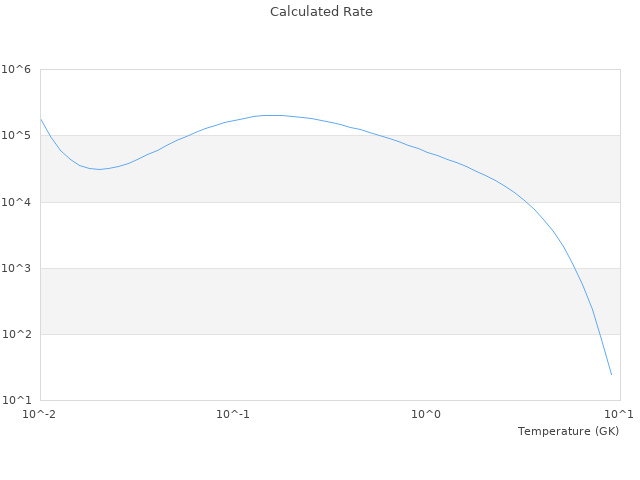Click the 10^3 y-axis tick label

(x=16, y=268)
